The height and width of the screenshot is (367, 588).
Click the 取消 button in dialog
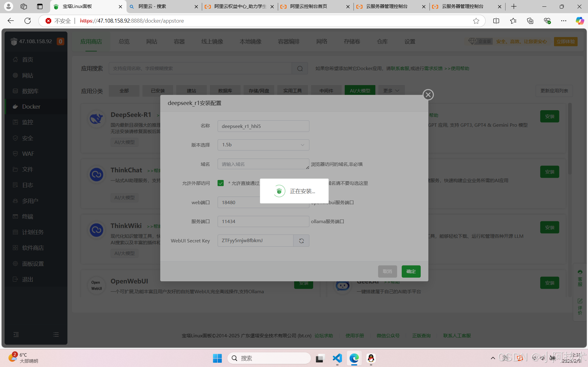click(x=387, y=272)
